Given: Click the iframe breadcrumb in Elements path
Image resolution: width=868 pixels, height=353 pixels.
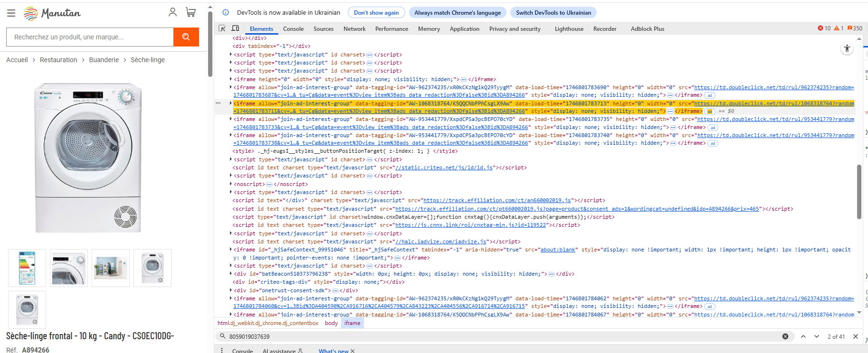Looking at the screenshot, I should pos(352,323).
